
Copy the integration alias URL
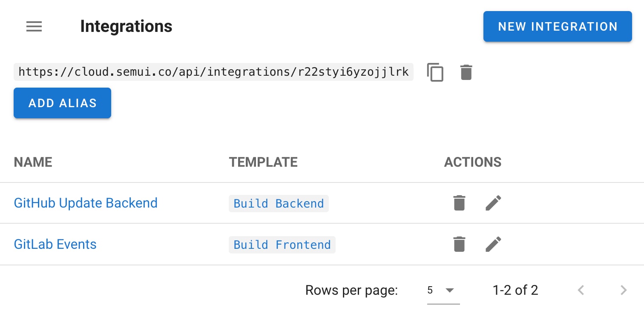pyautogui.click(x=435, y=72)
